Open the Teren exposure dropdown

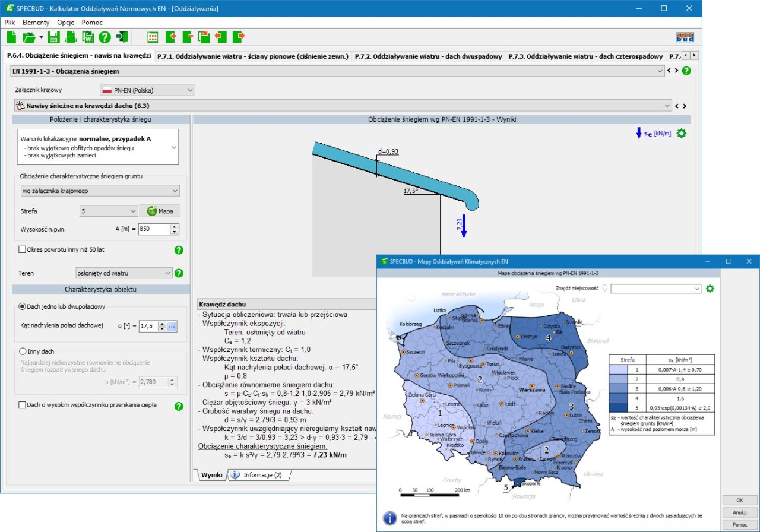[x=123, y=273]
